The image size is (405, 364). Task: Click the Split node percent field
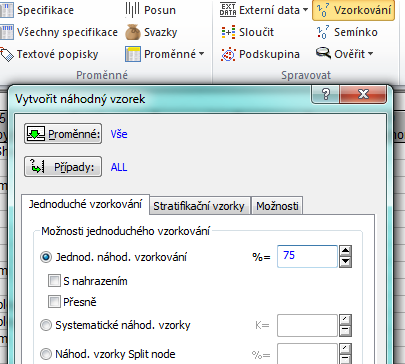tap(307, 354)
